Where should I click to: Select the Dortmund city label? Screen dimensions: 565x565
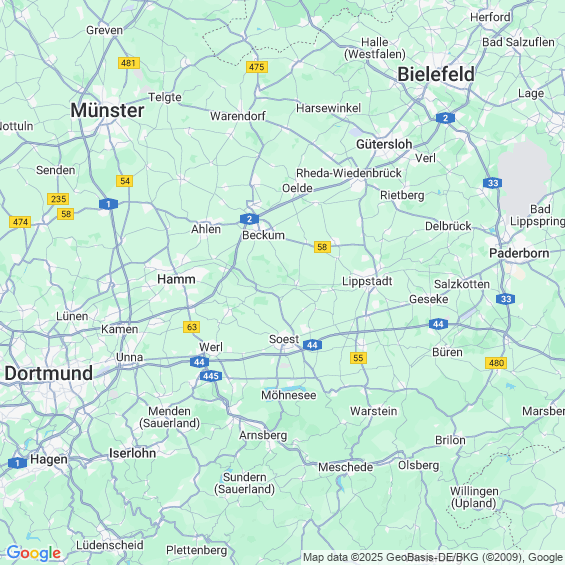click(49, 373)
